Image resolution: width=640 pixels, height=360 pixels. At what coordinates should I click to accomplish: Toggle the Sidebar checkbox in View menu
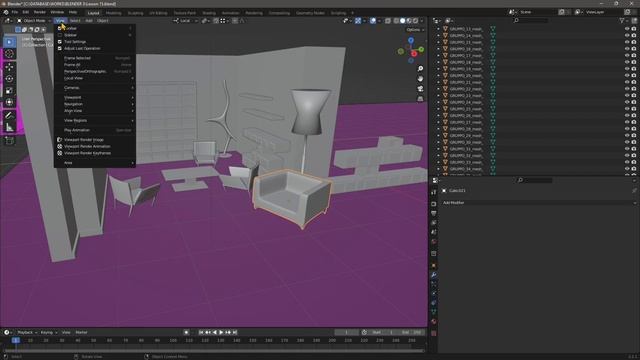point(60,35)
